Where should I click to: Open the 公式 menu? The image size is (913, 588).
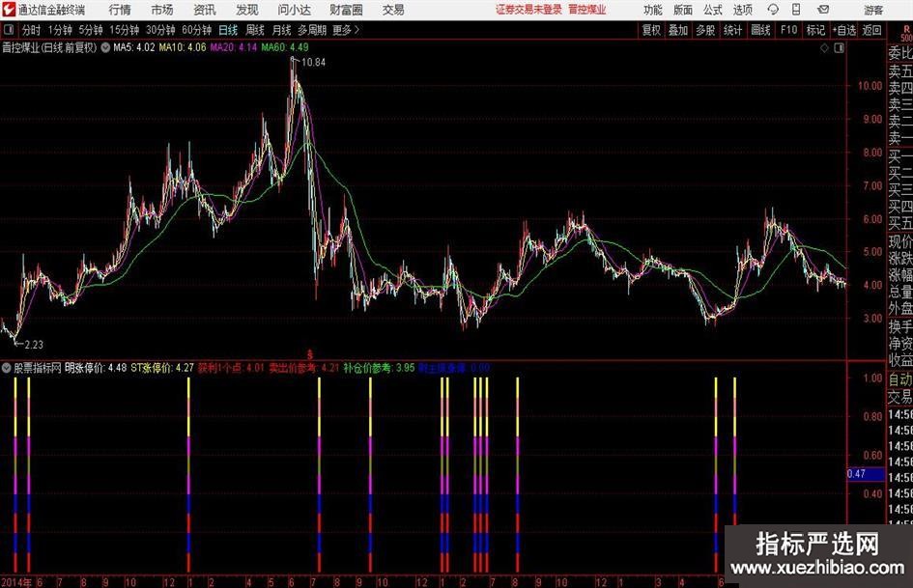713,10
